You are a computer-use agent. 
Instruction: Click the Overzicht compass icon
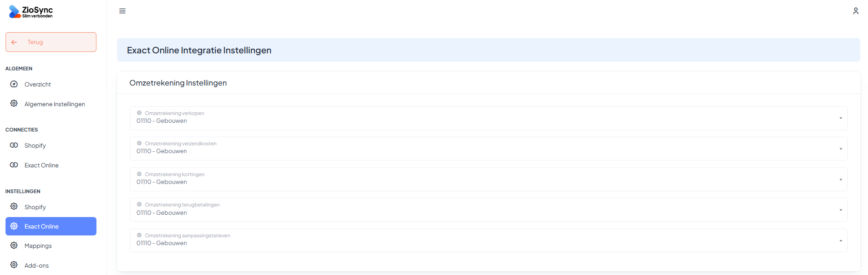(x=14, y=84)
